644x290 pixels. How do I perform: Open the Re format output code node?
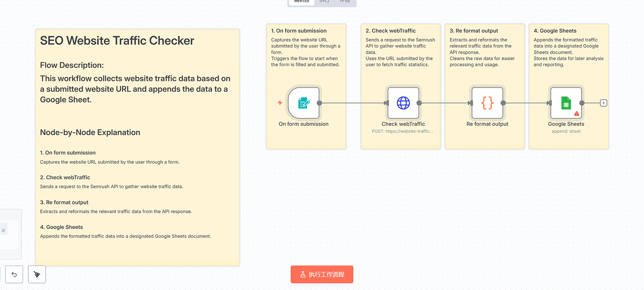487,103
